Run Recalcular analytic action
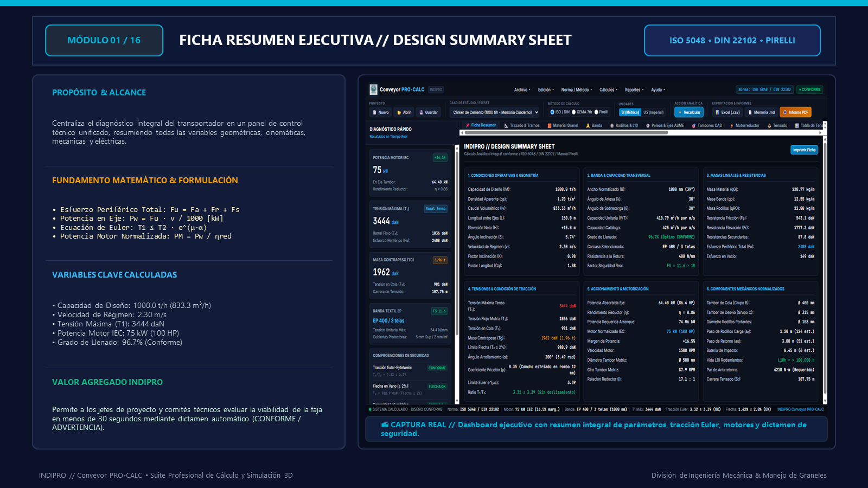 (x=689, y=112)
